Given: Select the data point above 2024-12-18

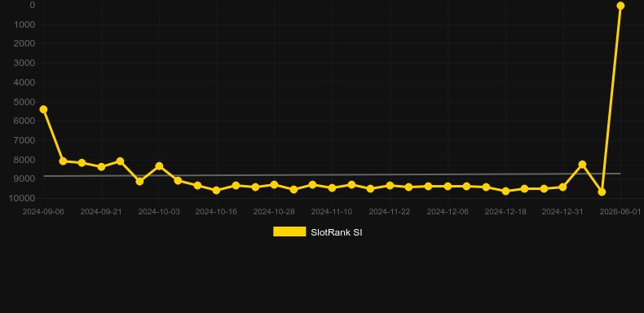Looking at the screenshot, I should pos(505,191).
